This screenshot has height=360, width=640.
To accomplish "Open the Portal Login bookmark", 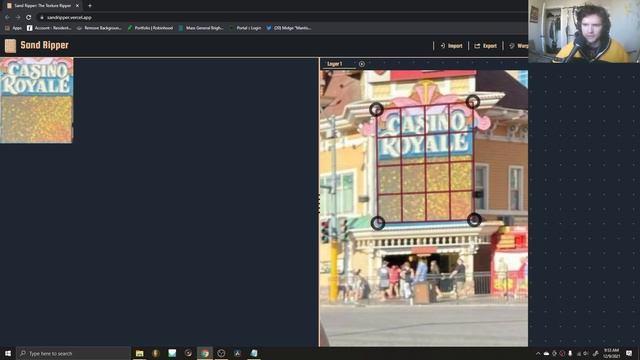I will point(245,28).
